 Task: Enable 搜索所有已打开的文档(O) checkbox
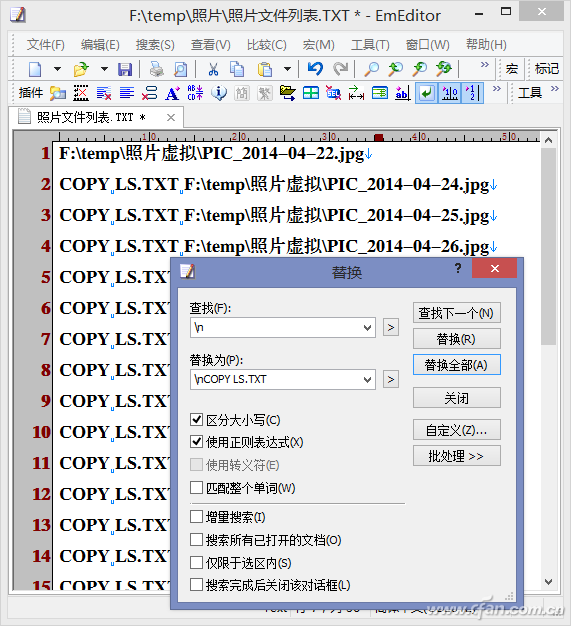[196, 540]
